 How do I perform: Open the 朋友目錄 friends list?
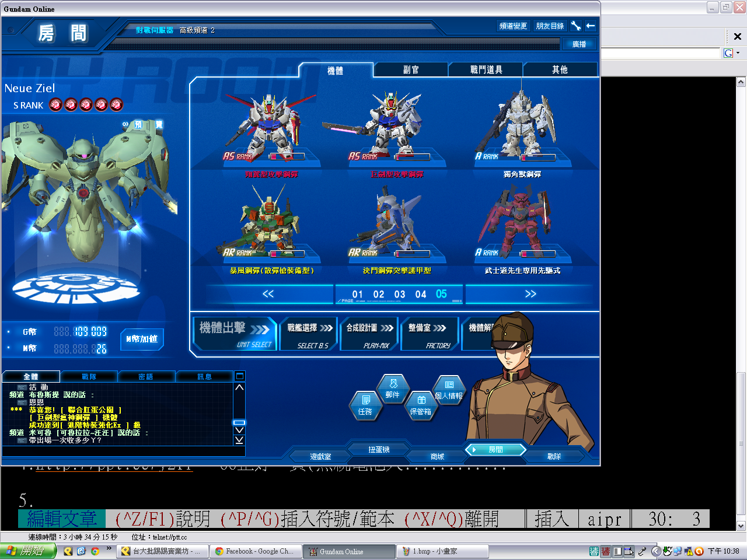[x=550, y=26]
